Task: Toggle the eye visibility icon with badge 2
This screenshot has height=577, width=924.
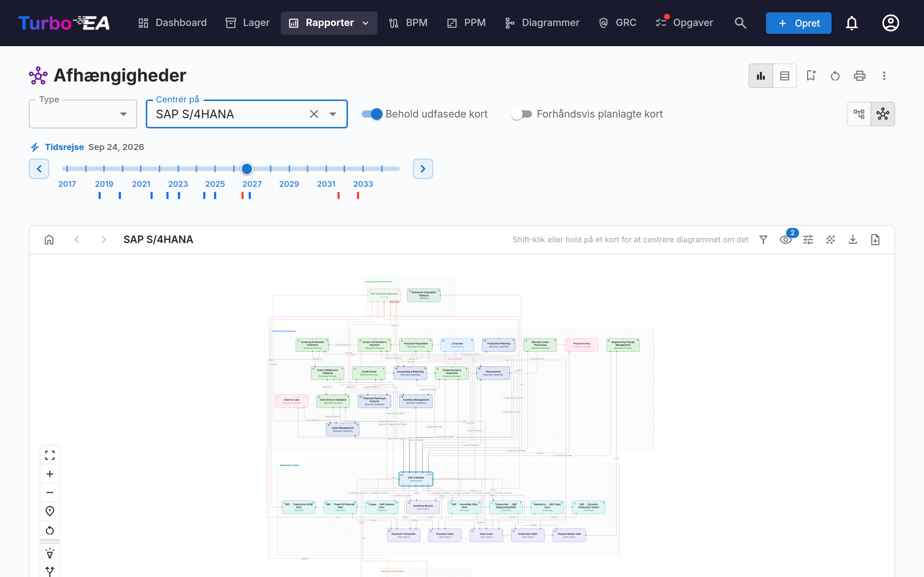Action: [x=785, y=240]
